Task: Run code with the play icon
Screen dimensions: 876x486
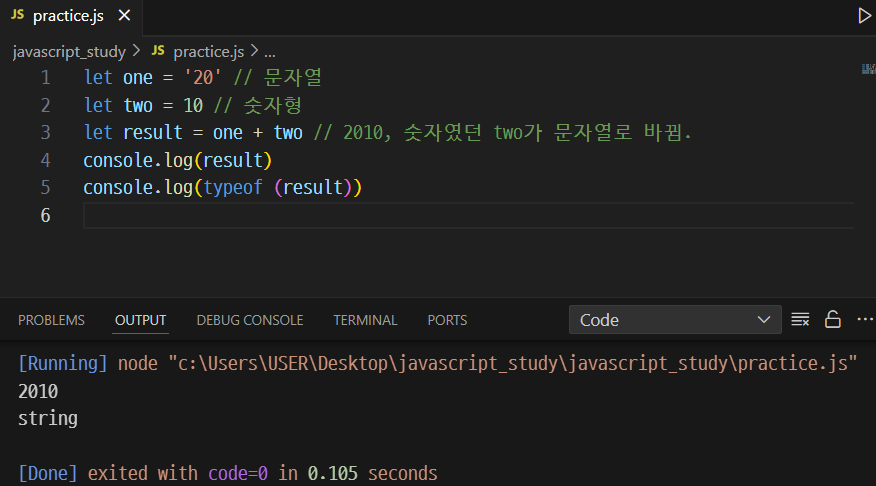Action: pyautogui.click(x=864, y=16)
